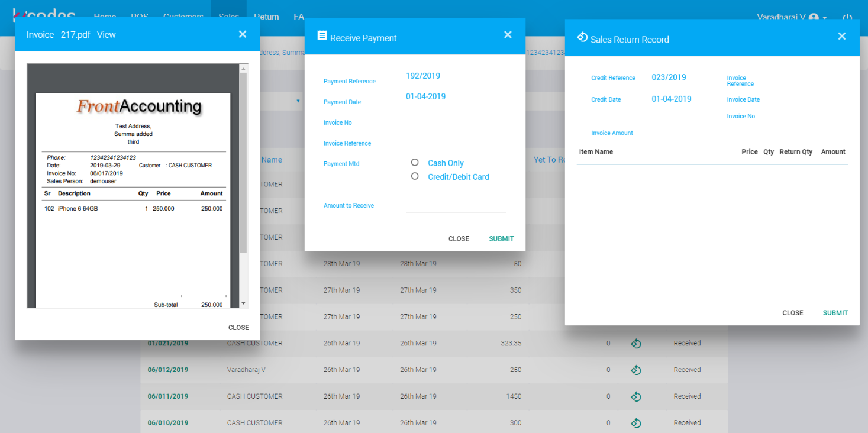Screen dimensions: 868x433
Task: Click return icon in Varadharaj V row
Action: point(636,370)
